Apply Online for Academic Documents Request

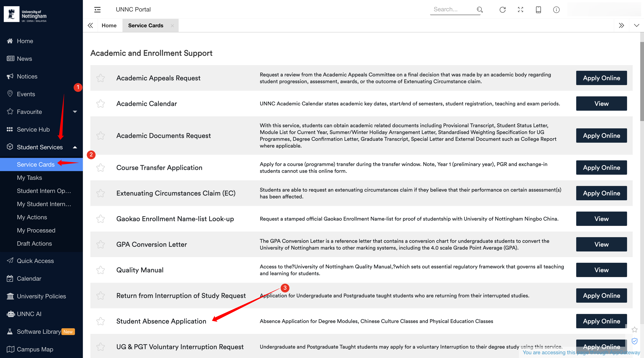(x=601, y=136)
